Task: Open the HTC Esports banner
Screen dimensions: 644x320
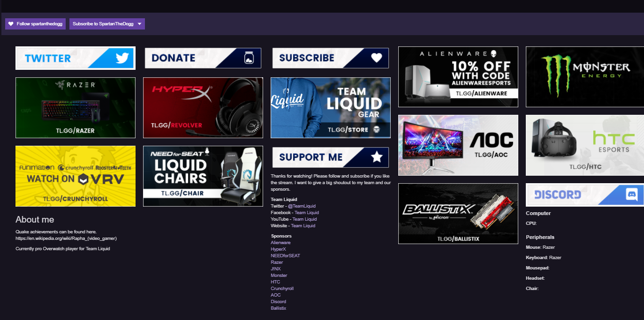Action: coord(585,145)
